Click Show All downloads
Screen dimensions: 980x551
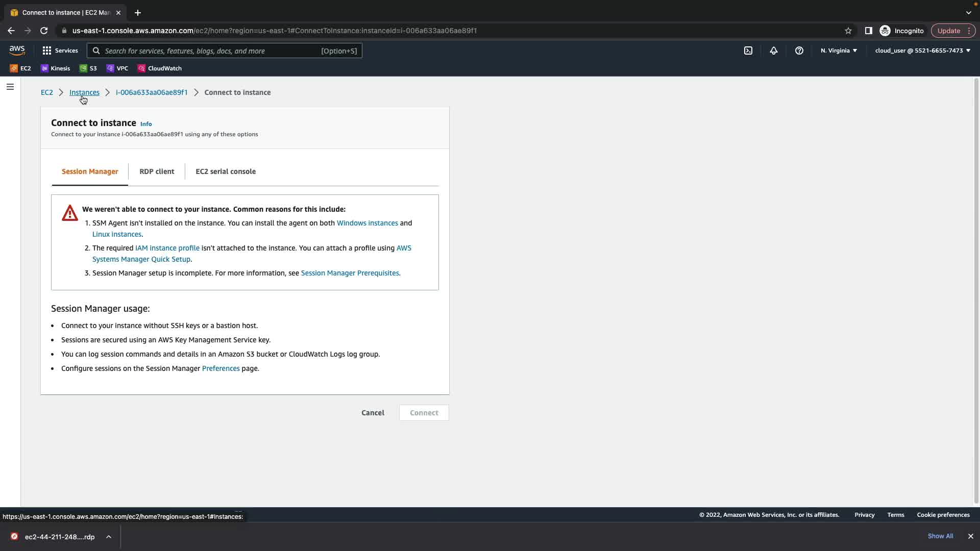pos(940,536)
